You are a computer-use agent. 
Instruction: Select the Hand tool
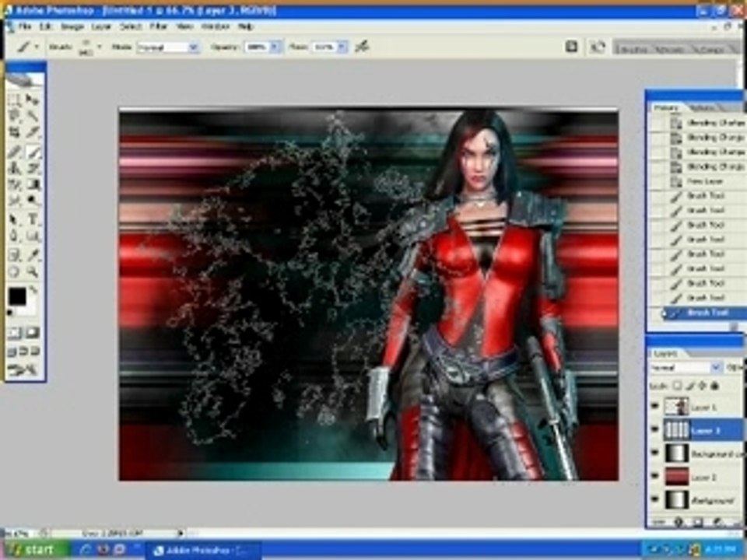14,272
